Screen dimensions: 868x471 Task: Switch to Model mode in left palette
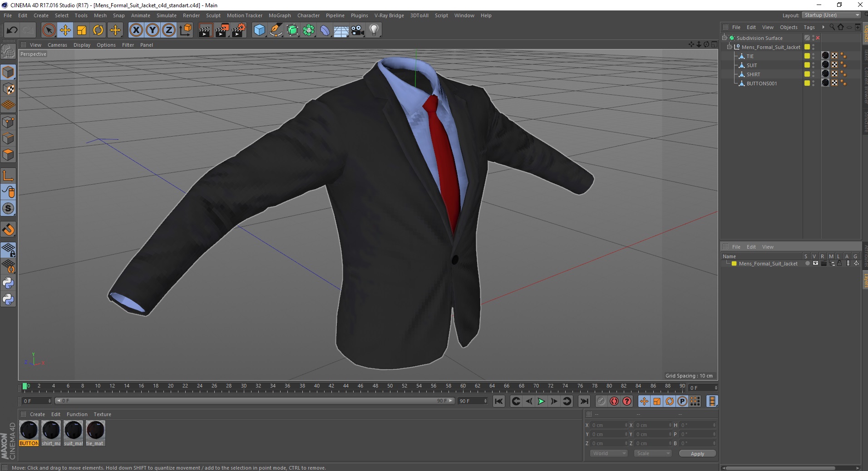pyautogui.click(x=8, y=73)
